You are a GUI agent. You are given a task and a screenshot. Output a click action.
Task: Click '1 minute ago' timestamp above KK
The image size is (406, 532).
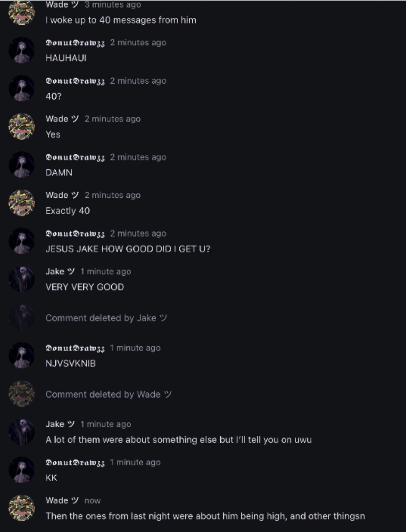pyautogui.click(x=135, y=462)
